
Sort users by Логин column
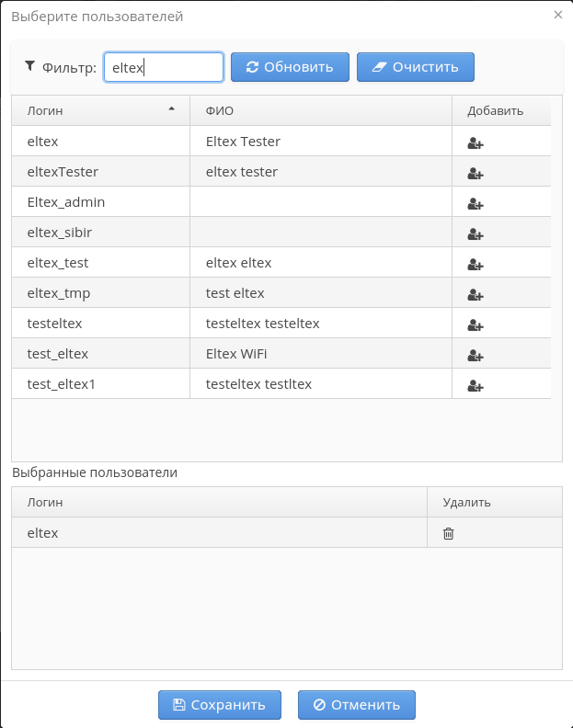pos(100,111)
